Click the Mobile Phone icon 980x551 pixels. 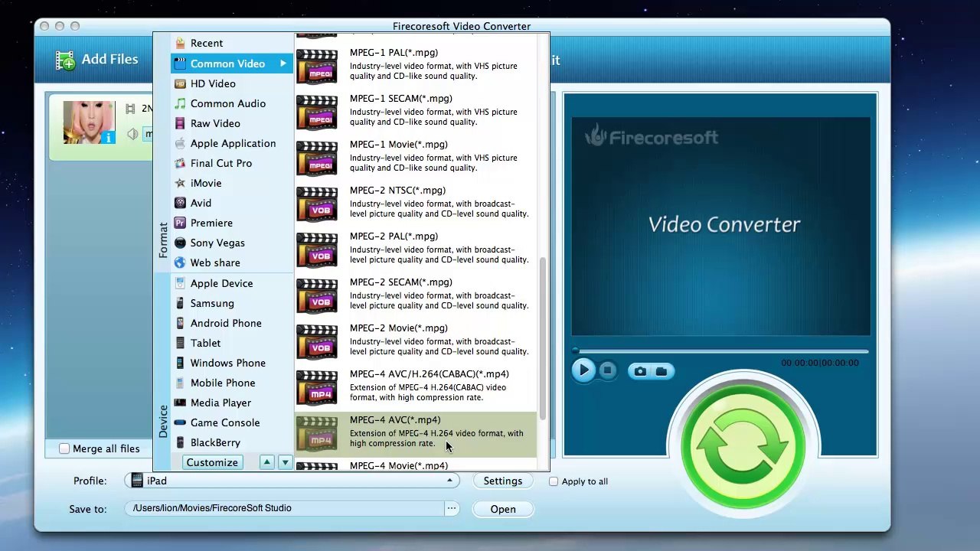180,383
